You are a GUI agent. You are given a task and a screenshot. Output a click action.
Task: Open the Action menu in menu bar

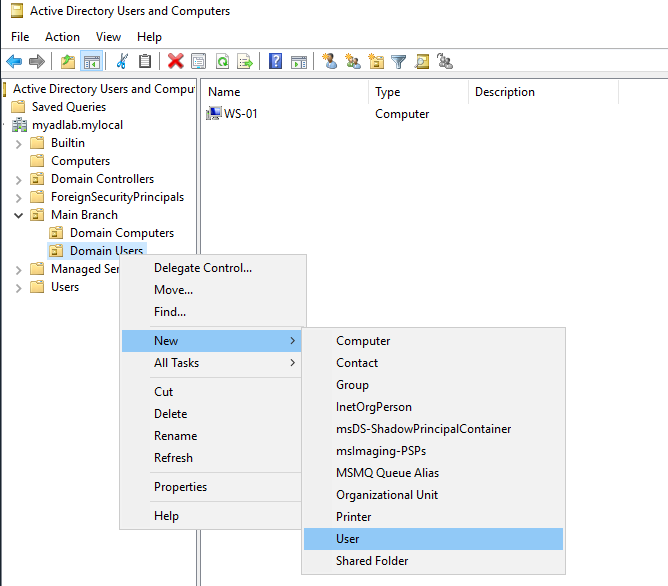pyautogui.click(x=62, y=37)
